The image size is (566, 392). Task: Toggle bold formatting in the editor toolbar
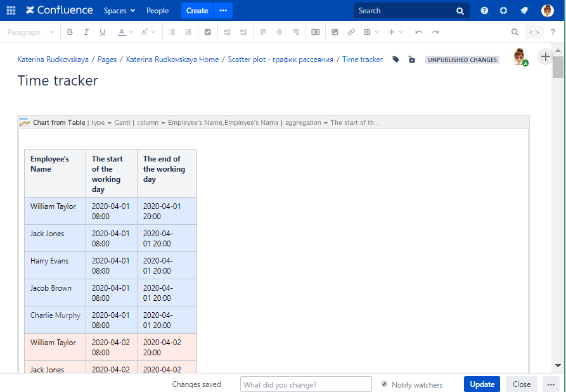tap(70, 32)
